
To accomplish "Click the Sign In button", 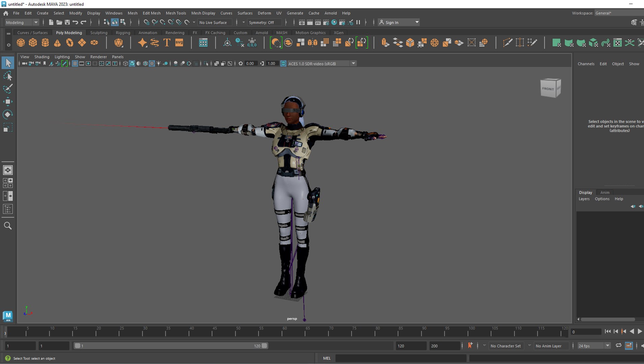I will point(399,22).
